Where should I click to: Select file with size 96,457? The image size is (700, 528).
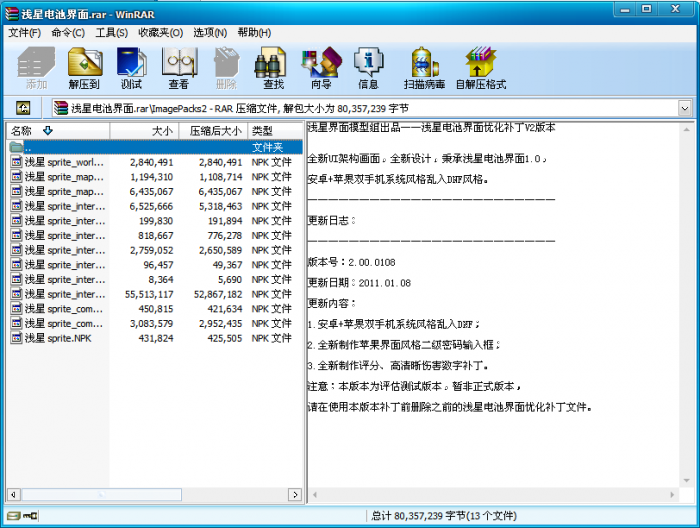pyautogui.click(x=155, y=265)
